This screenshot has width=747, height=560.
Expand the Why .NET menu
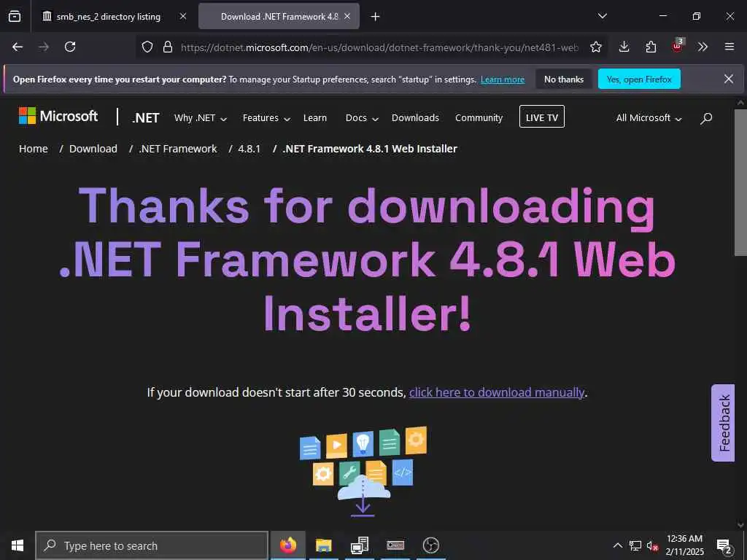[200, 117]
